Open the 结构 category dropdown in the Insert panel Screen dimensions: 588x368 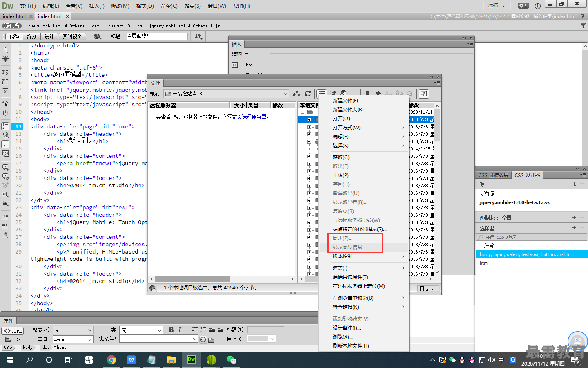(240, 54)
